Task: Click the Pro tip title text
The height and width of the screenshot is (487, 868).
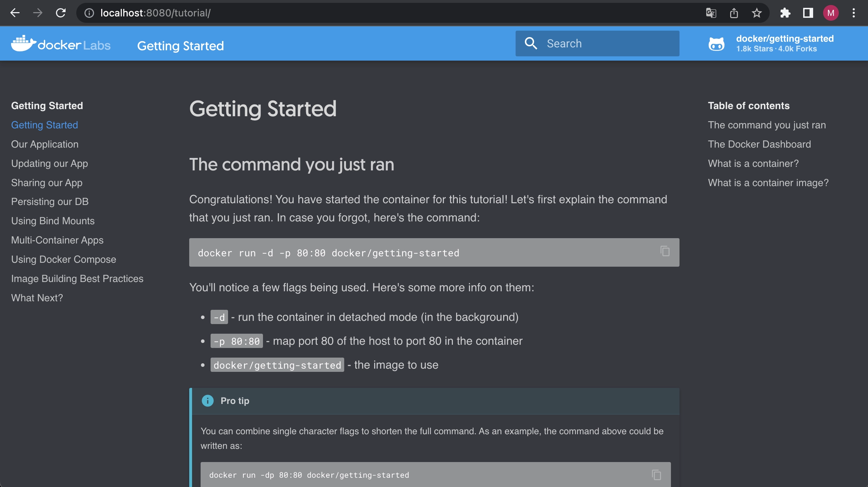Action: pyautogui.click(x=235, y=401)
